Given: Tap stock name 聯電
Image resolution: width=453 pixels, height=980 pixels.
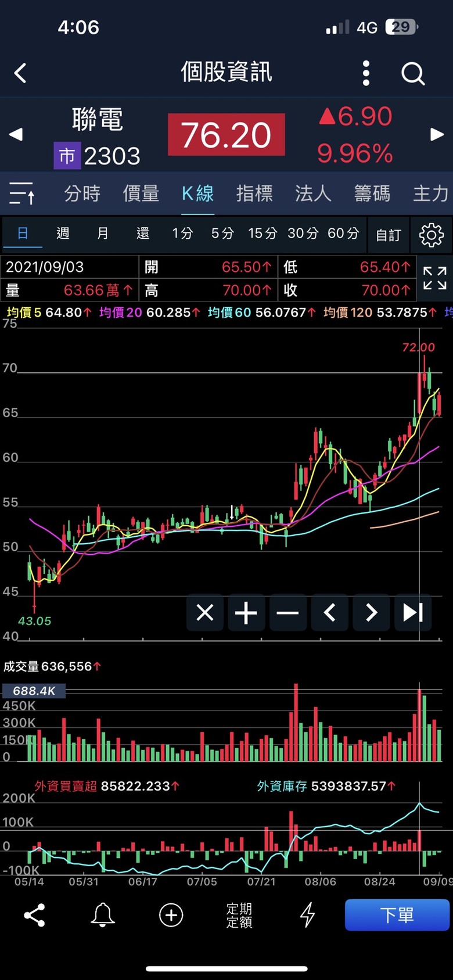Looking at the screenshot, I should click(98, 119).
